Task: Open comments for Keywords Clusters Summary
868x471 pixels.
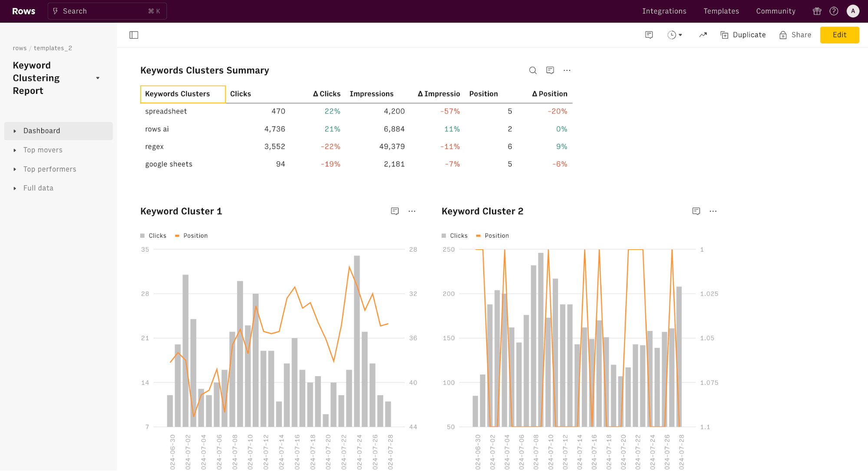Action: (550, 70)
